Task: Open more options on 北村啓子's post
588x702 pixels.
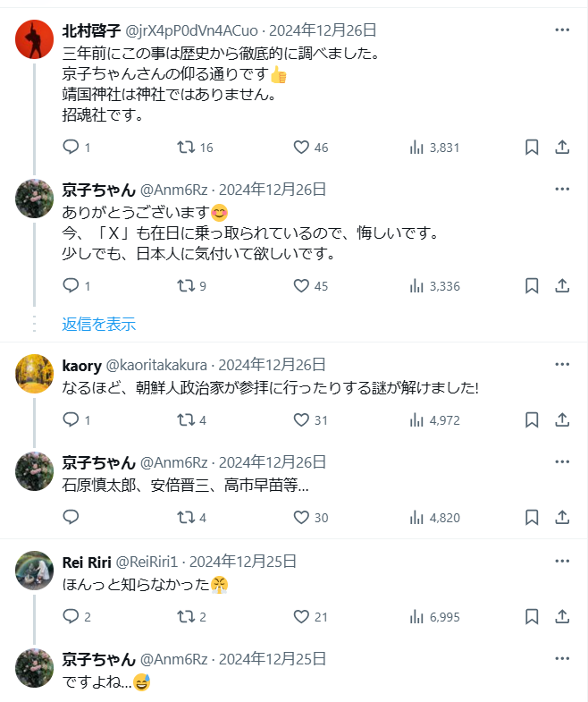Action: click(562, 30)
